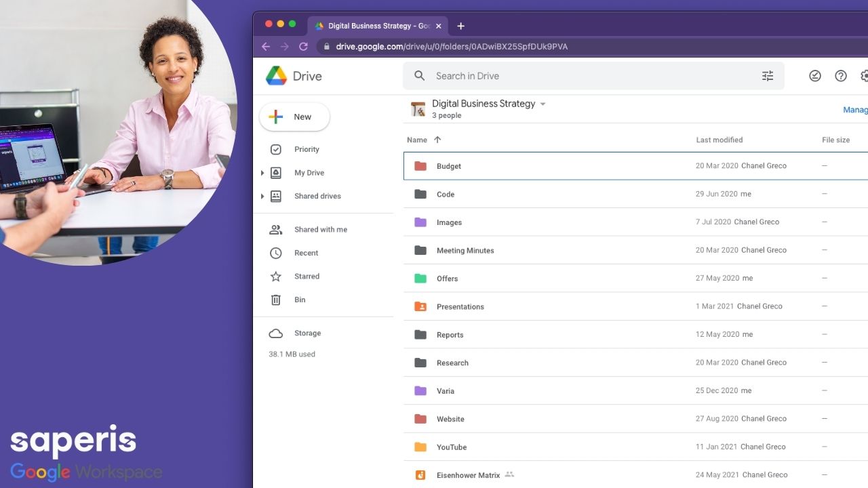Image resolution: width=868 pixels, height=488 pixels.
Task: Click the Eisenhower Matrix file icon
Action: click(x=420, y=475)
